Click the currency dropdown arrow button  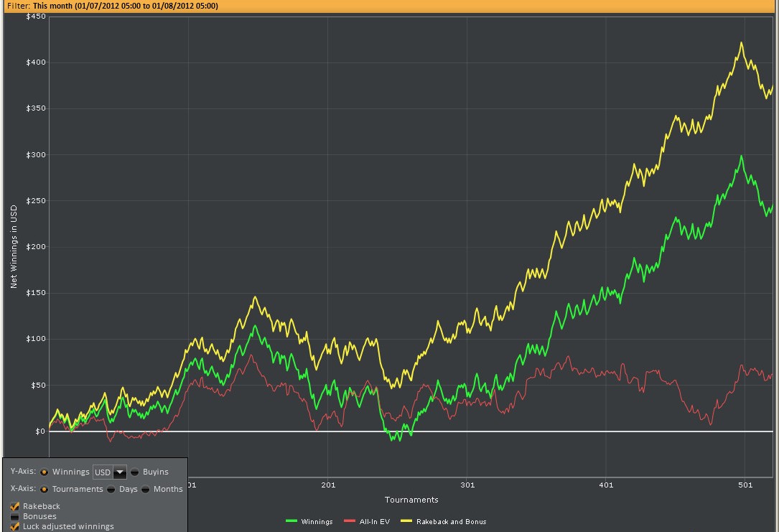(120, 472)
